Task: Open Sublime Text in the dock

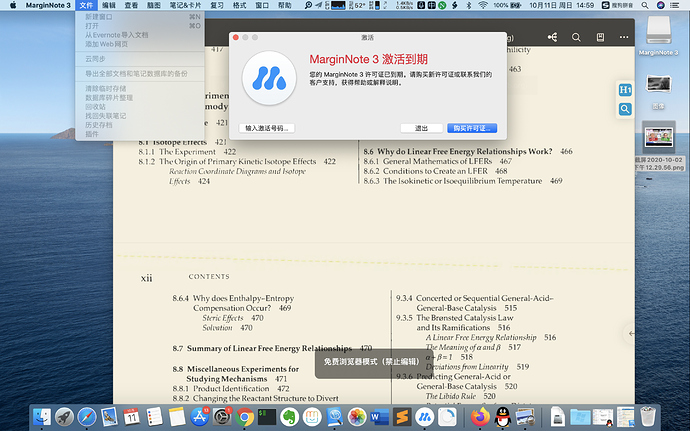Action: (402, 416)
